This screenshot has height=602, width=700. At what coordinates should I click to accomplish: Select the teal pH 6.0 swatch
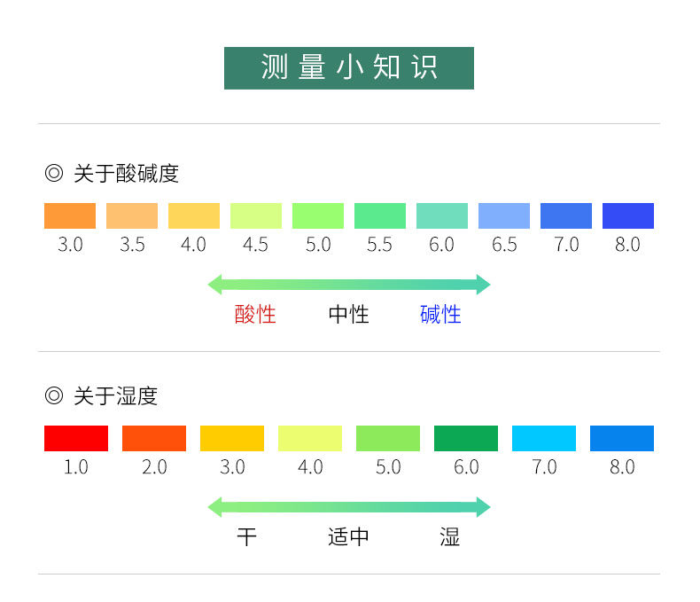point(442,216)
